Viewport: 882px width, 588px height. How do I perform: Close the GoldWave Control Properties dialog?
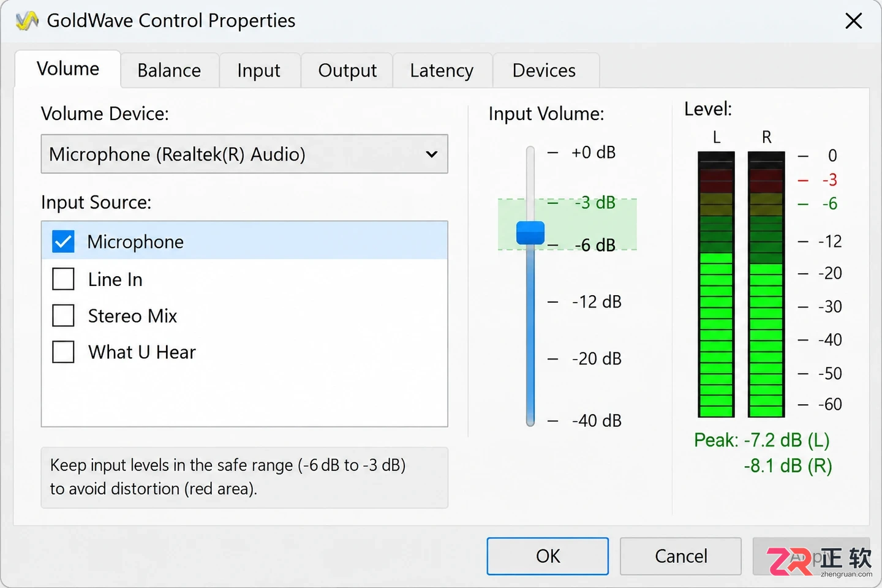click(853, 21)
